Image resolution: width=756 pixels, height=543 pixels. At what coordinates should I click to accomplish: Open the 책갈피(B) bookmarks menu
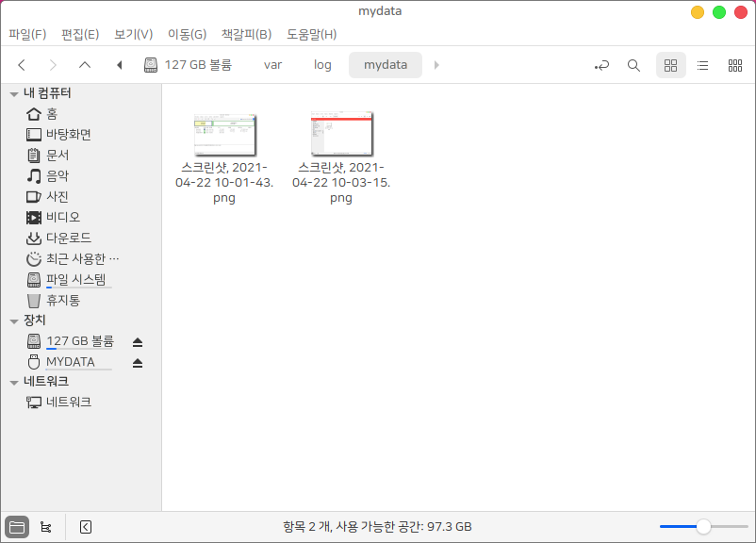pos(246,34)
